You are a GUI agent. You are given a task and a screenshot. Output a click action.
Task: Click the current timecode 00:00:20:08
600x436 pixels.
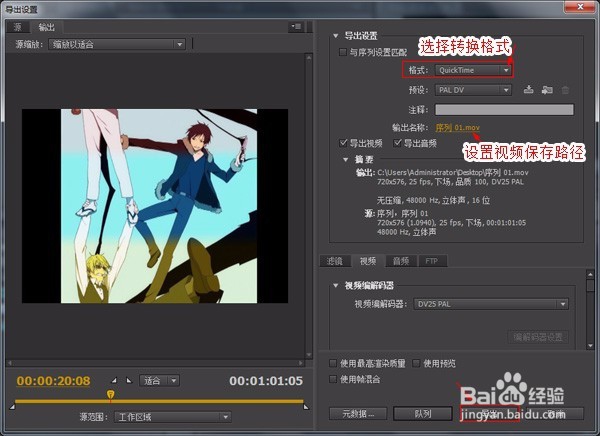point(54,381)
